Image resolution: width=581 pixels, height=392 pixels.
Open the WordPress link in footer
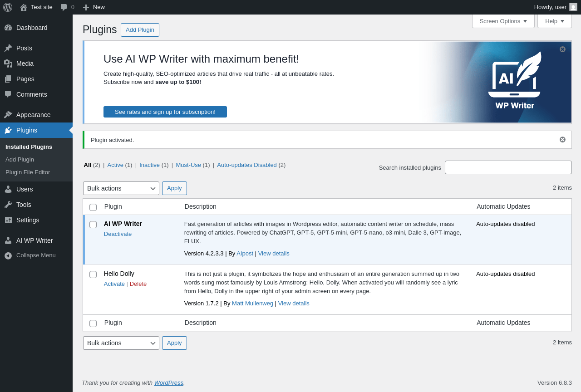tap(169, 382)
